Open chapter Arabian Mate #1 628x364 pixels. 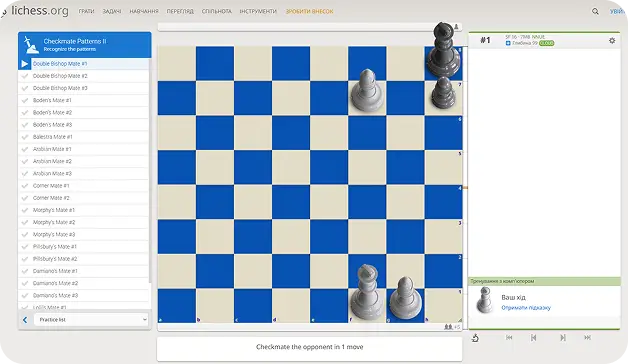pyautogui.click(x=84, y=149)
